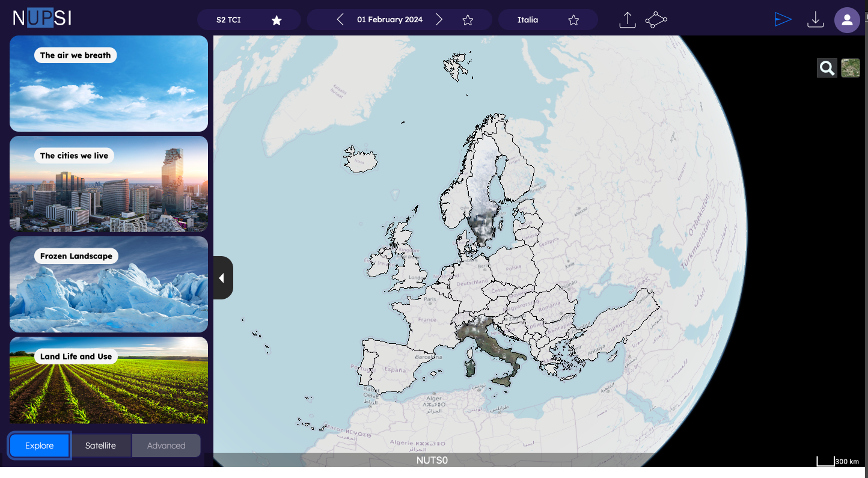Select the polygon drawing tool icon
The width and height of the screenshot is (868, 478).
tap(656, 20)
